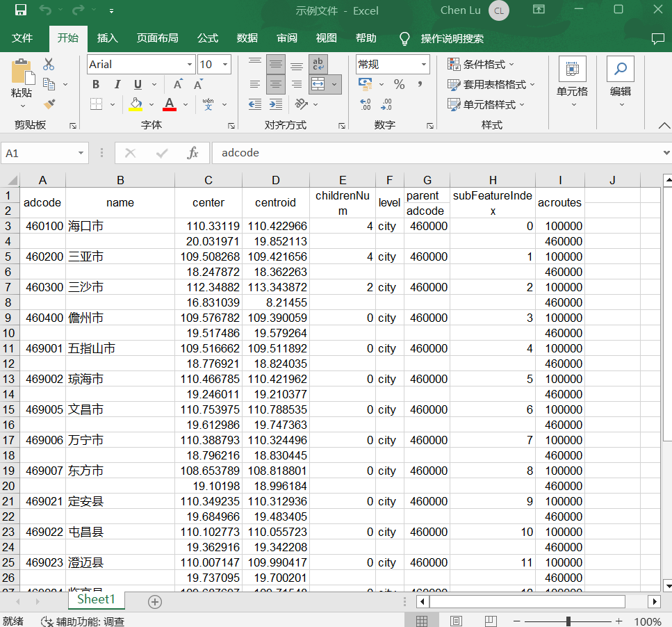The height and width of the screenshot is (627, 672).
Task: Open the 常规 number format dropdown
Action: coord(423,65)
